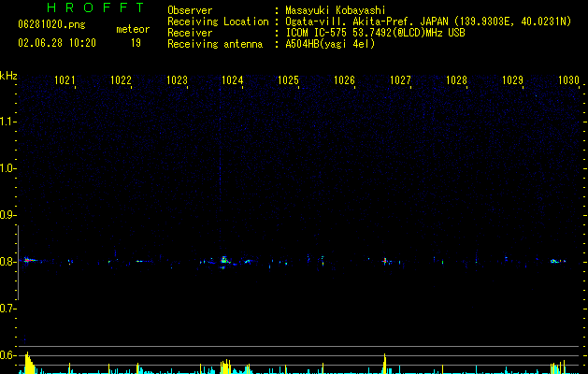The image size is (588, 374).
Task: Click the 1028 time marker
Action: point(456,80)
